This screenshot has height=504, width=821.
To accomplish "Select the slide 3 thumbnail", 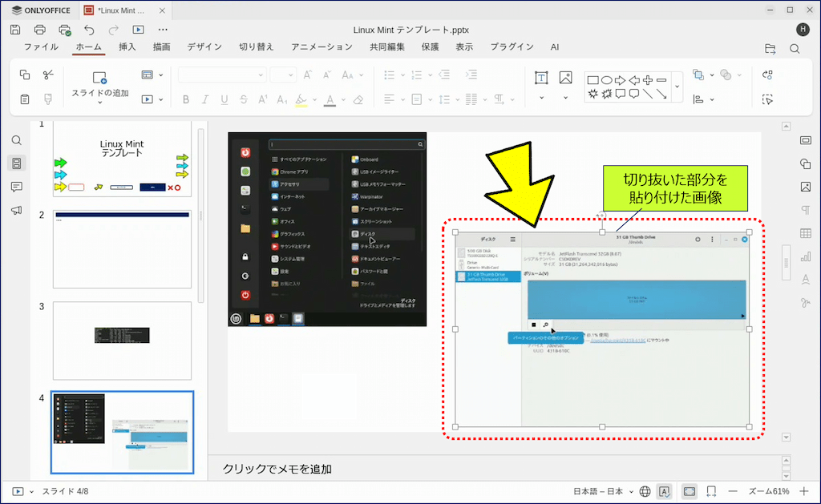I will [x=122, y=341].
